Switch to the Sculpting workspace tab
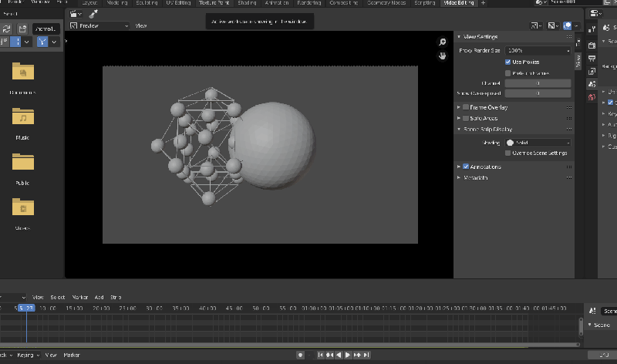The height and width of the screenshot is (364, 617). (147, 3)
